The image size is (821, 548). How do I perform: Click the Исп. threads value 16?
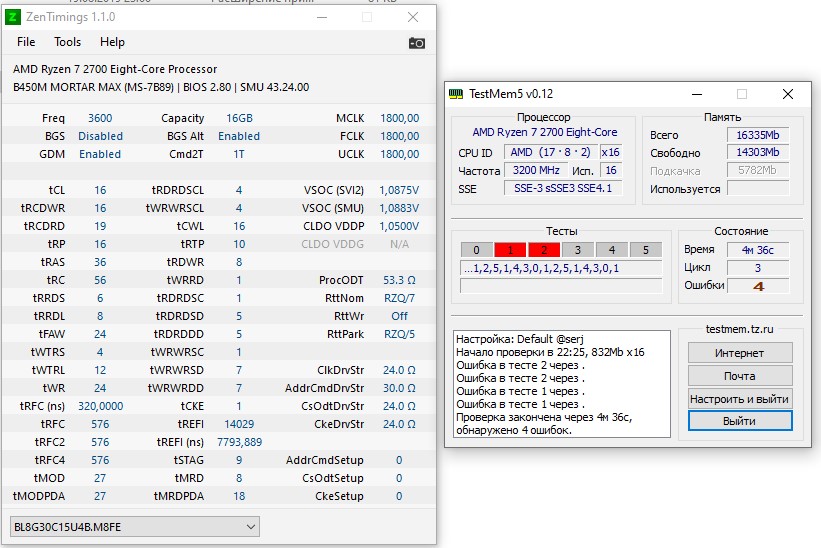pos(611,170)
